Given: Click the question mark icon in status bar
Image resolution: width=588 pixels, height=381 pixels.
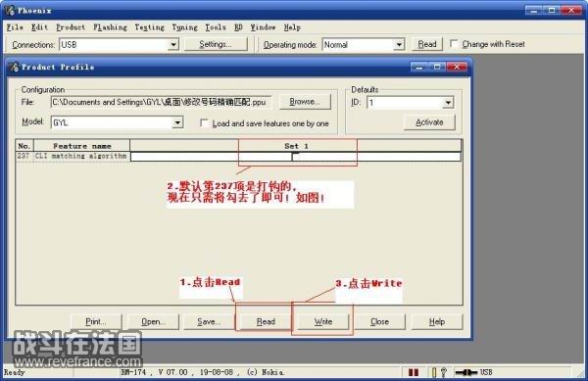Looking at the screenshot, I should click(x=444, y=372).
